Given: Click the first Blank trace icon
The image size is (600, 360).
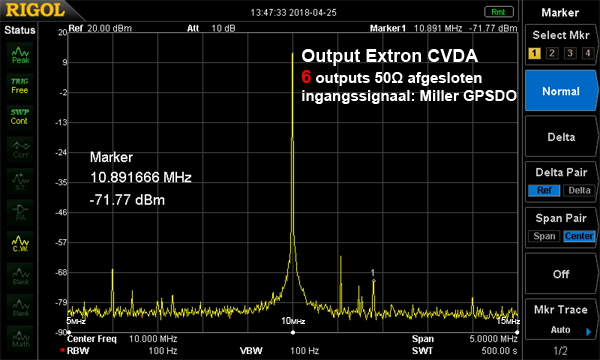Looking at the screenshot, I should 20,275.
